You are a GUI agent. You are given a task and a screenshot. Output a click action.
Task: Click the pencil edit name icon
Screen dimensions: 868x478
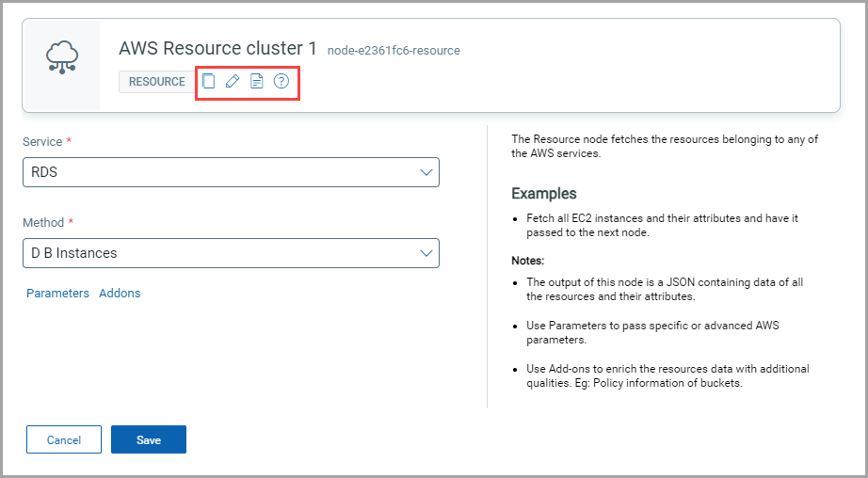[233, 81]
